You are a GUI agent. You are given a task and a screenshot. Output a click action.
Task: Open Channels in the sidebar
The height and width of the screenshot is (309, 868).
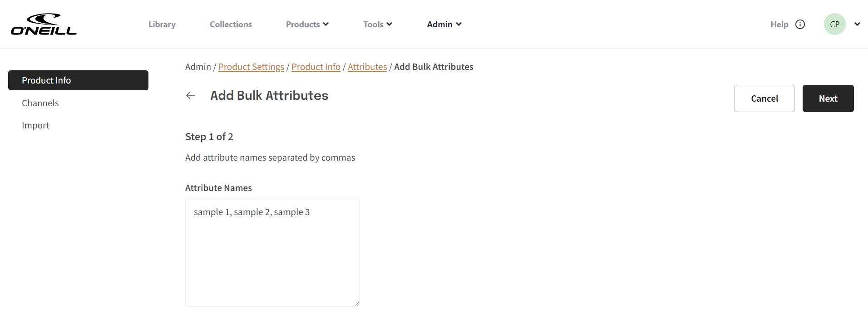pyautogui.click(x=40, y=103)
